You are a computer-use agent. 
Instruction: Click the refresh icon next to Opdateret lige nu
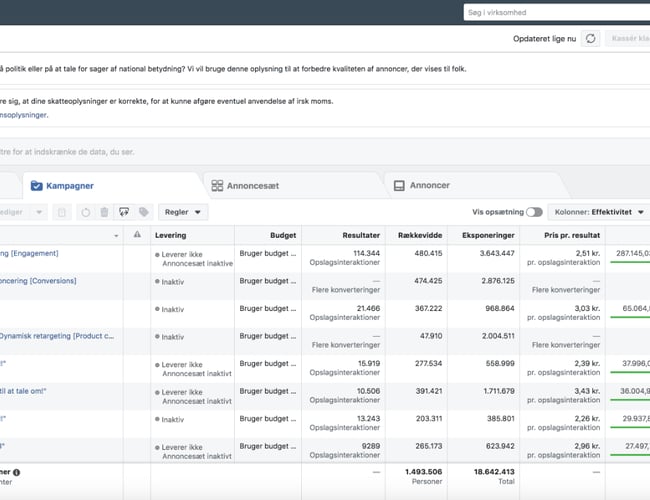pyautogui.click(x=592, y=38)
